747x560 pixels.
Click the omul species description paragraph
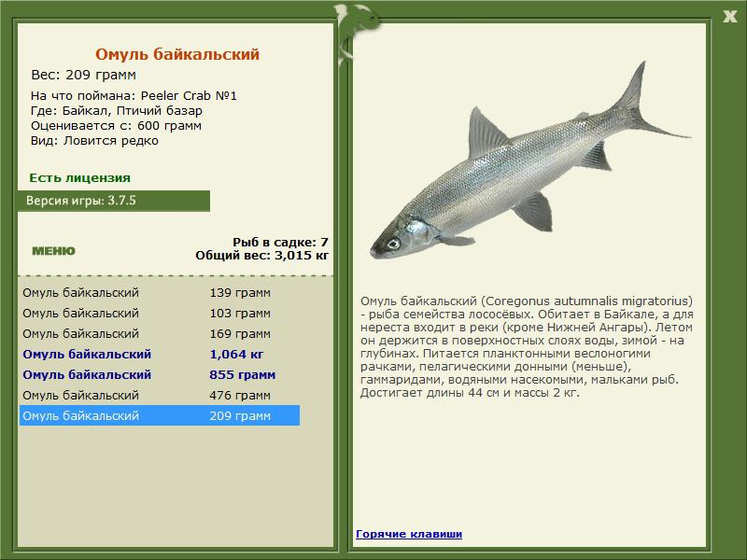coord(527,346)
